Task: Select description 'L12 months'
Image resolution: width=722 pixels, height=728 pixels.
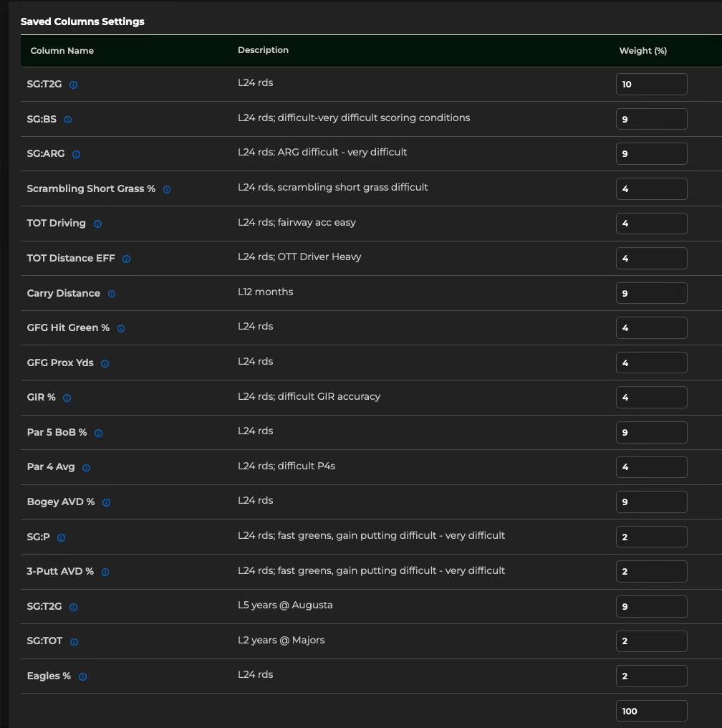Action: (x=266, y=292)
